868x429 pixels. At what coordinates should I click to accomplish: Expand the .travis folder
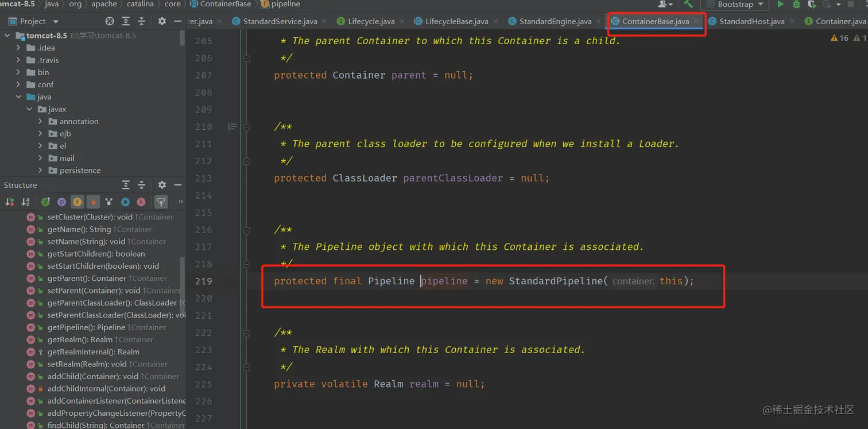[18, 60]
